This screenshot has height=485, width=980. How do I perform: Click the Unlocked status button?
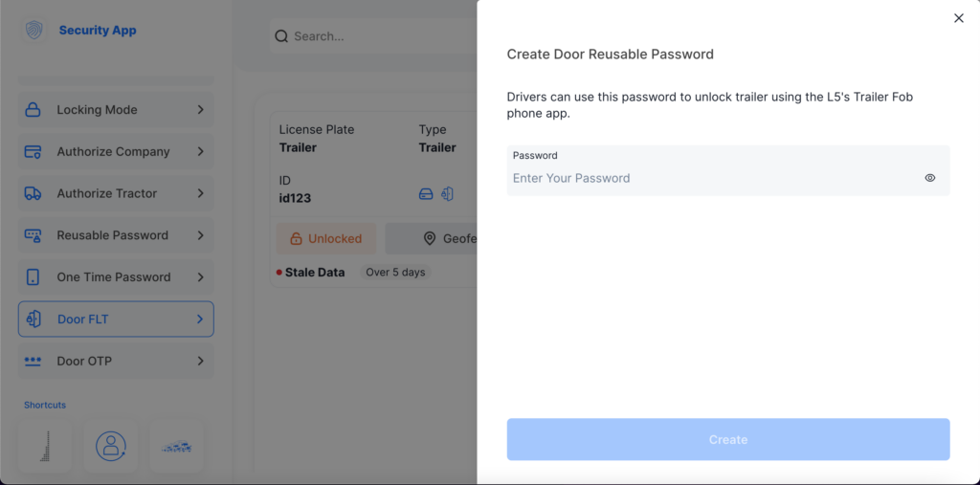click(326, 239)
